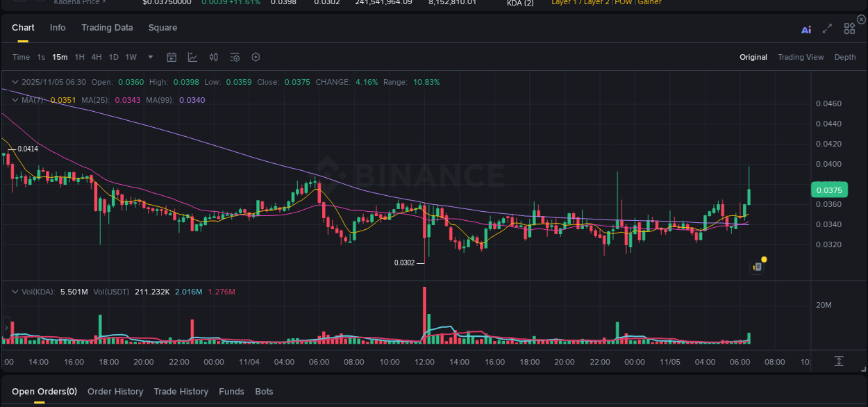Image resolution: width=868 pixels, height=407 pixels.
Task: Click the scroll-to-latest arrow on time axis
Action: [x=838, y=361]
